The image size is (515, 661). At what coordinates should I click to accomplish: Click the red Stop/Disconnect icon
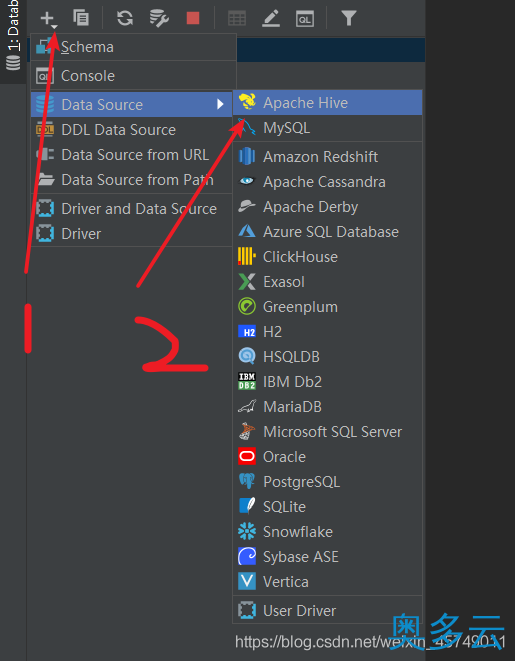(x=193, y=18)
